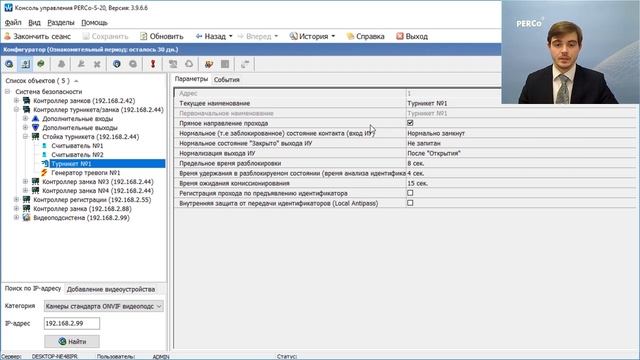This screenshot has width=640, height=360.
Task: Click the green round icon in configurator toolbar
Action: (x=41, y=64)
